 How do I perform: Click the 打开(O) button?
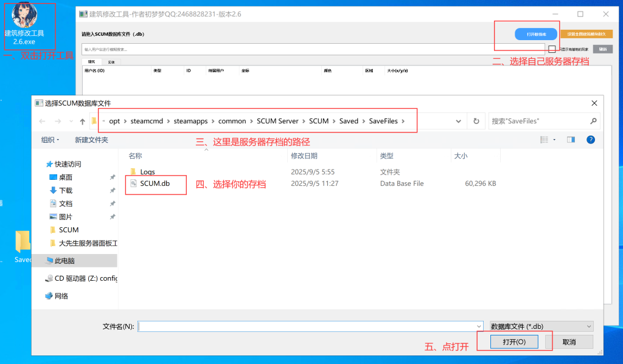tap(514, 342)
